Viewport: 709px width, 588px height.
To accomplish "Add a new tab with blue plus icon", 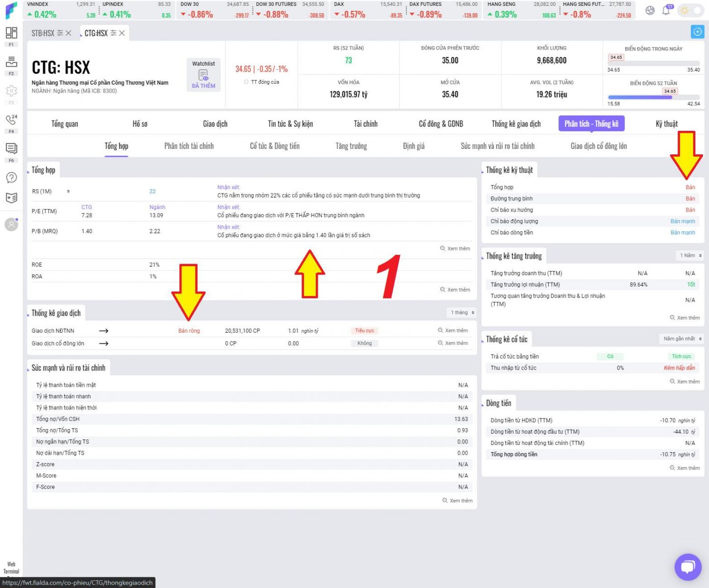I will [697, 32].
